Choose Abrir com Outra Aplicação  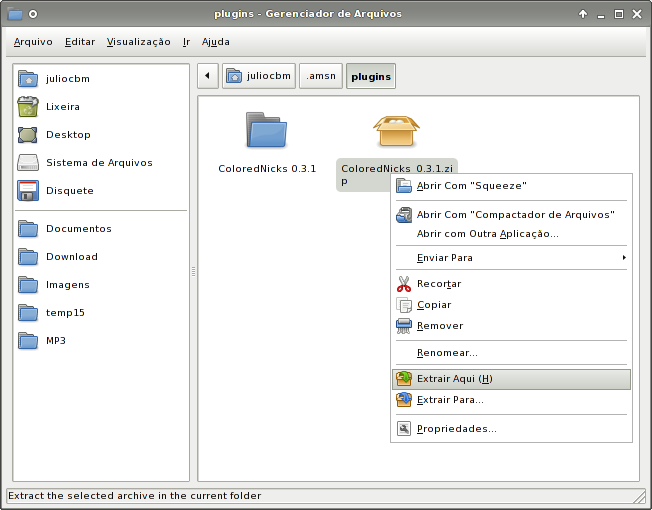[x=488, y=234]
